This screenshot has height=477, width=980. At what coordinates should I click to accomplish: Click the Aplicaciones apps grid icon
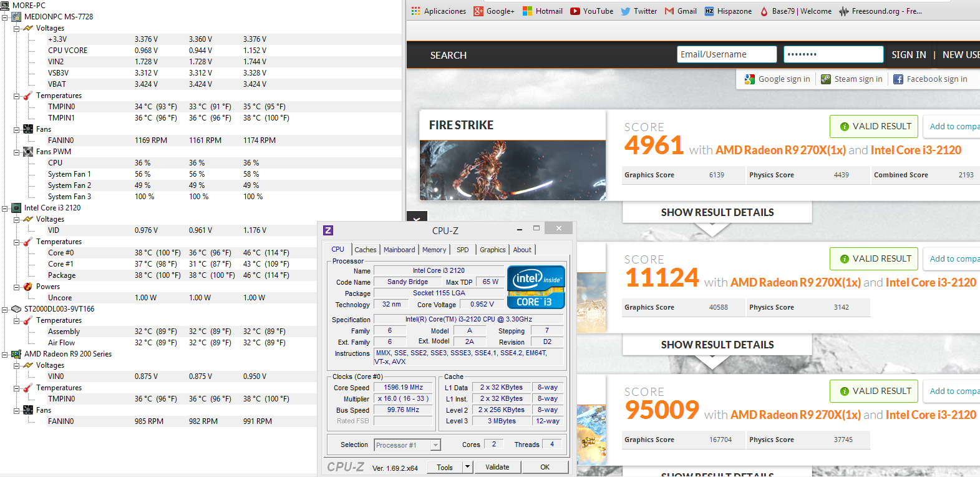[416, 11]
